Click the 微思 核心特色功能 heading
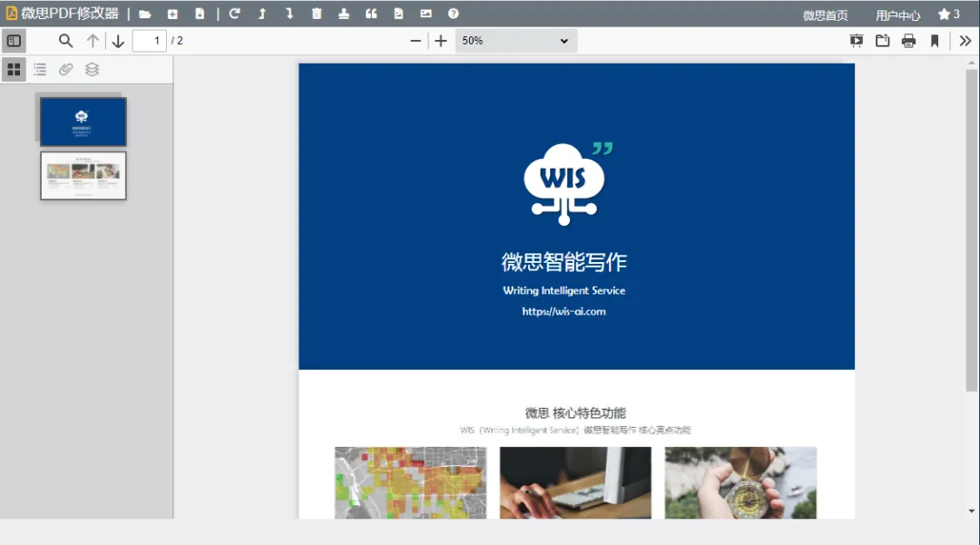 [x=575, y=413]
